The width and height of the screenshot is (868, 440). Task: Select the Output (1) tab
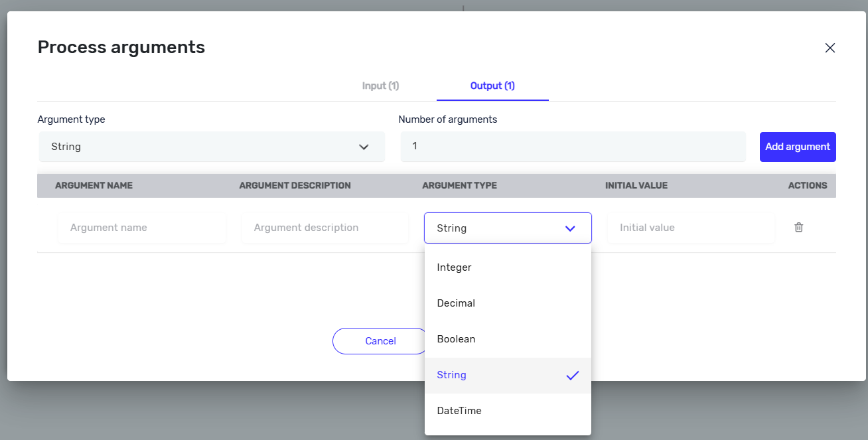coord(492,86)
